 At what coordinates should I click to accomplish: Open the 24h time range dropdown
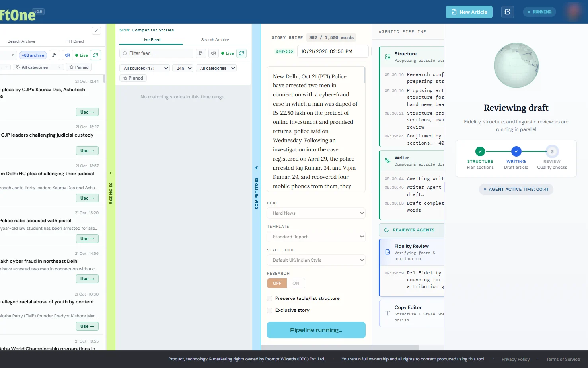tap(183, 68)
